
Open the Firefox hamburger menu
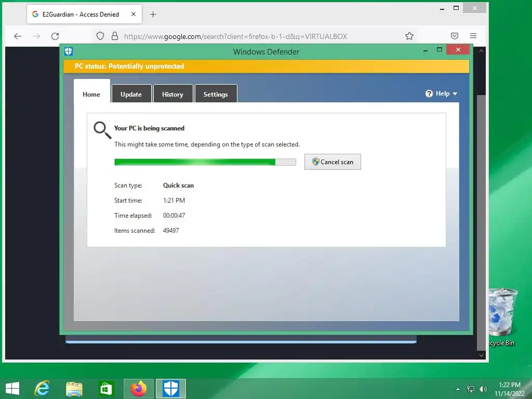[473, 36]
